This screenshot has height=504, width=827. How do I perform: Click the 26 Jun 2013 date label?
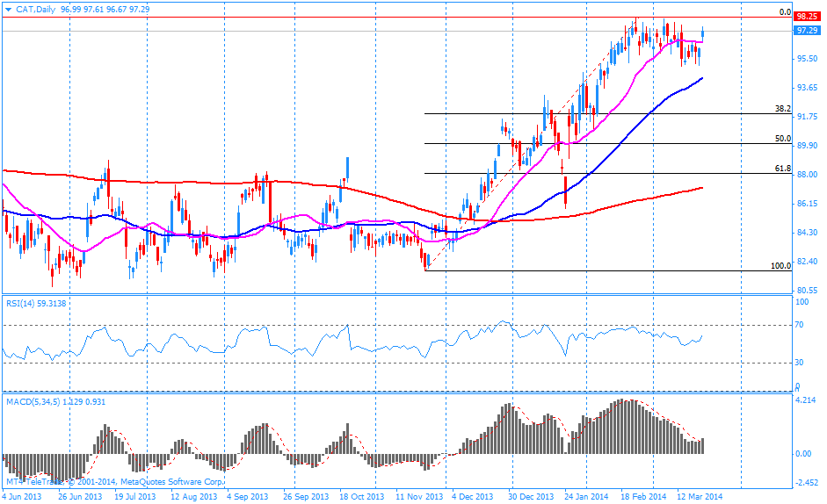pyautogui.click(x=80, y=497)
